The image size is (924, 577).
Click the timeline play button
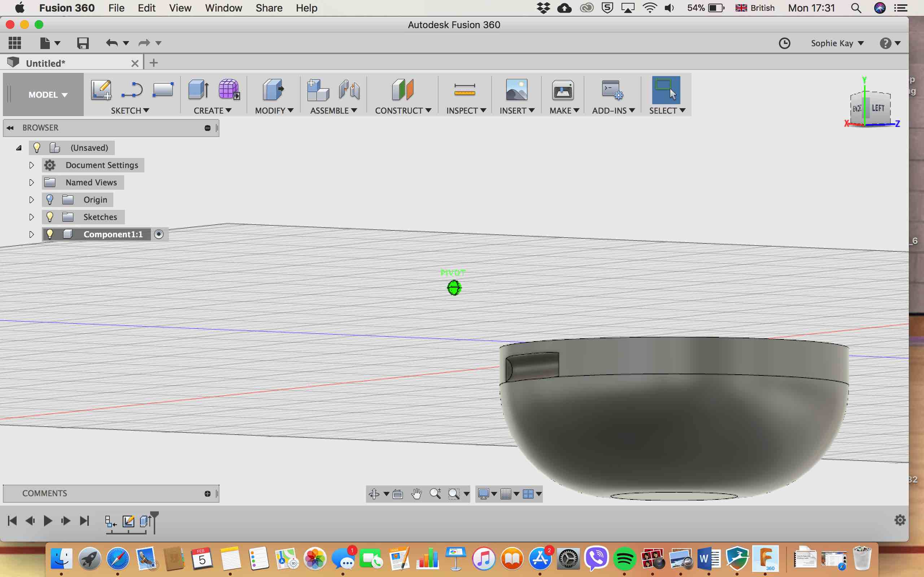pos(48,520)
